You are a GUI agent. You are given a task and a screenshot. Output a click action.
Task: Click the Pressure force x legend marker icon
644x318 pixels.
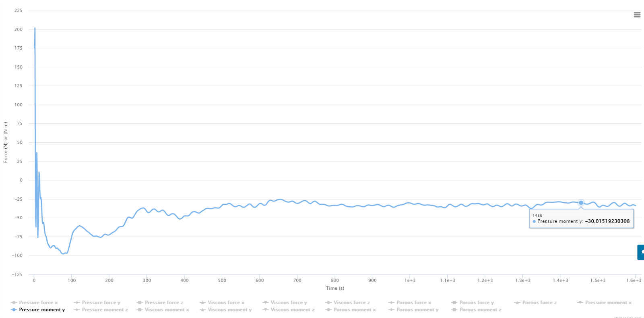[14, 303]
